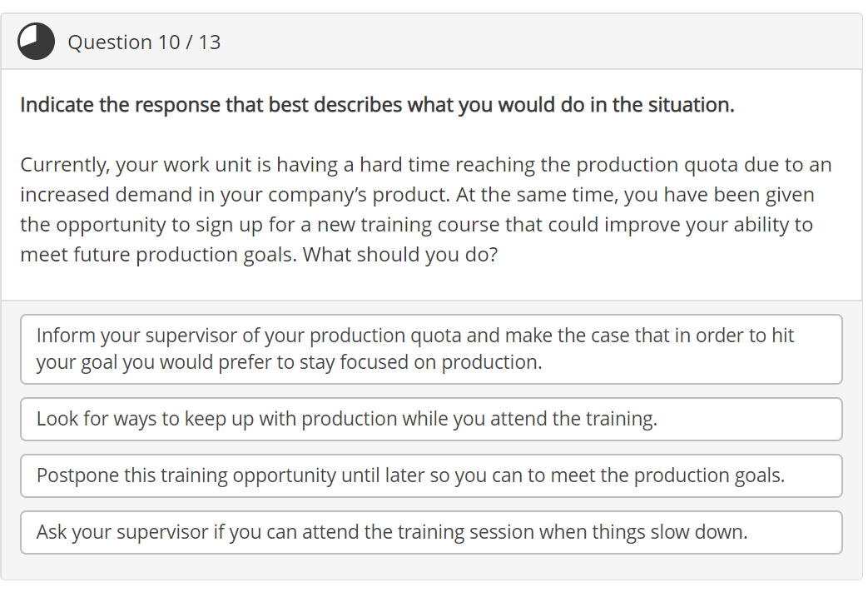The image size is (868, 602).
Task: Click the 'Question 10 / 13' header label
Action: [x=144, y=42]
